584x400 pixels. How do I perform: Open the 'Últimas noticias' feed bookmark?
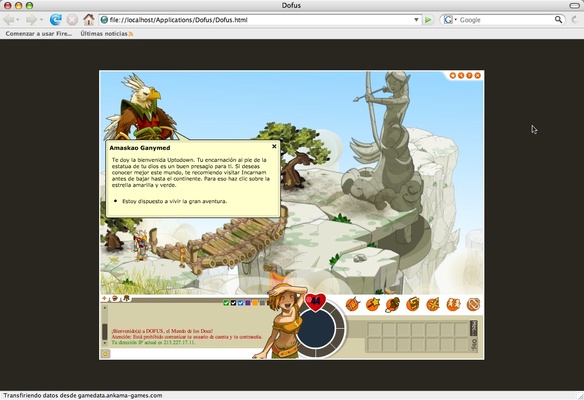[x=107, y=34]
